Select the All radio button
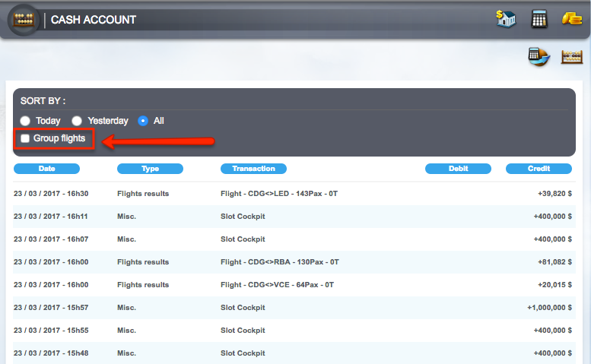The image size is (591, 364). [143, 121]
